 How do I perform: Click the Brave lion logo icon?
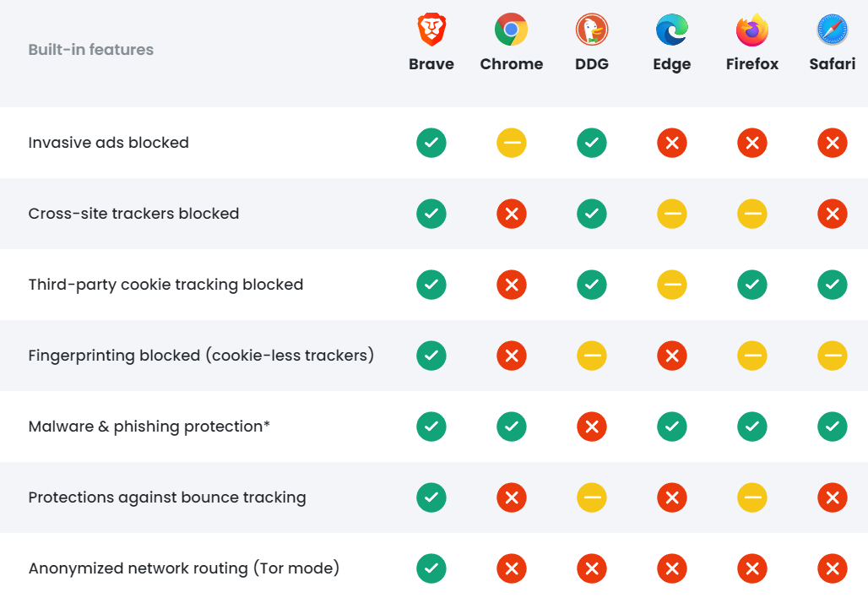click(x=431, y=30)
